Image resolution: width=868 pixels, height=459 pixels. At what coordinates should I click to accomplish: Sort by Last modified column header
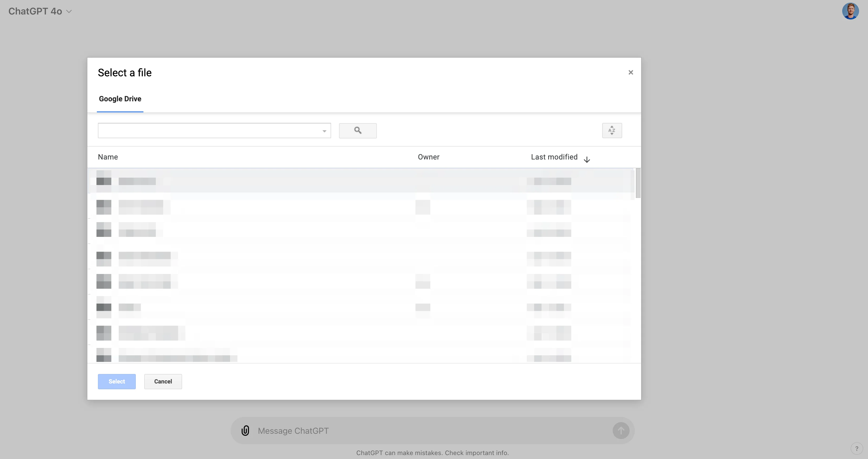tap(554, 157)
